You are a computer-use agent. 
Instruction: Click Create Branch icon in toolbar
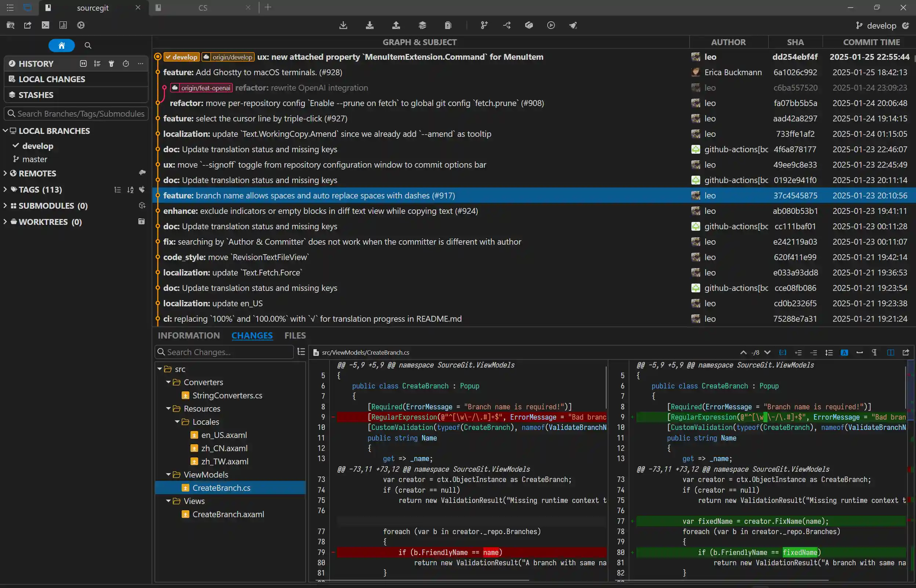(x=484, y=25)
